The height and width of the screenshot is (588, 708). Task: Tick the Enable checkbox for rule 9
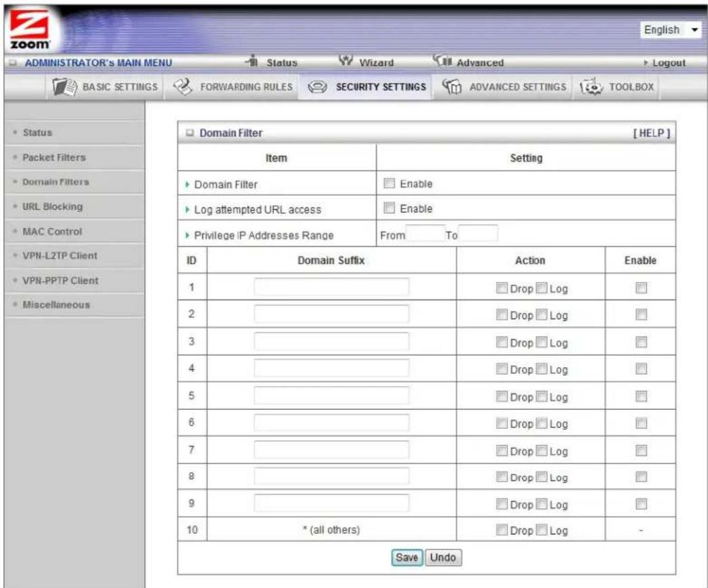[641, 503]
